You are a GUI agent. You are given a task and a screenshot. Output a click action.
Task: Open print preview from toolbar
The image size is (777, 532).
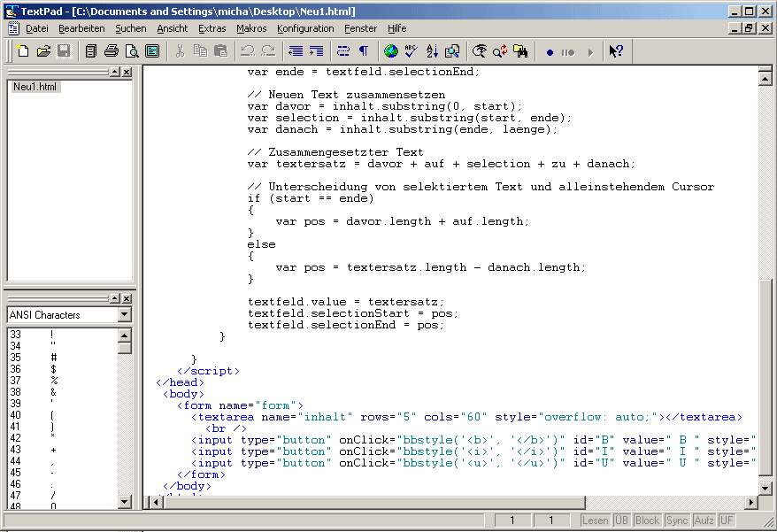(x=132, y=51)
